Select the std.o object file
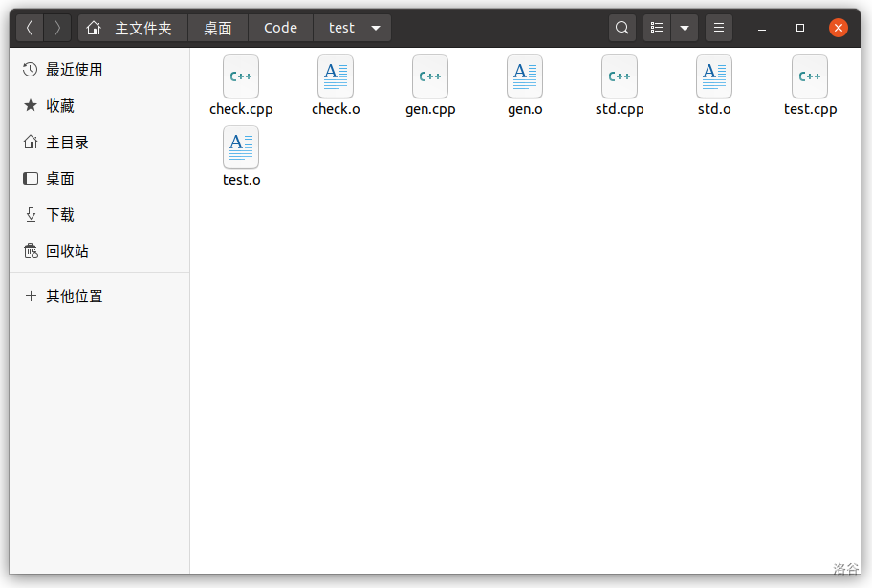This screenshot has height=588, width=872. click(714, 76)
